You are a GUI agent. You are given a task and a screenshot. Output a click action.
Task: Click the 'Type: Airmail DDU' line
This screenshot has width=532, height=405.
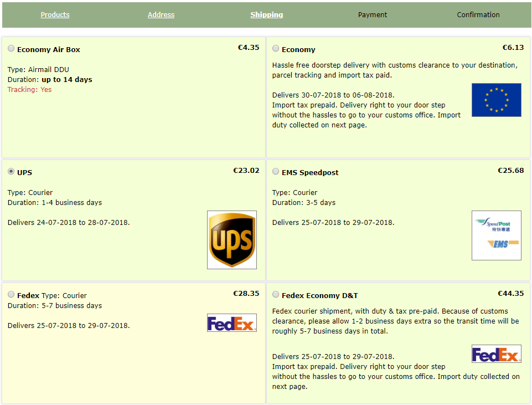(38, 70)
